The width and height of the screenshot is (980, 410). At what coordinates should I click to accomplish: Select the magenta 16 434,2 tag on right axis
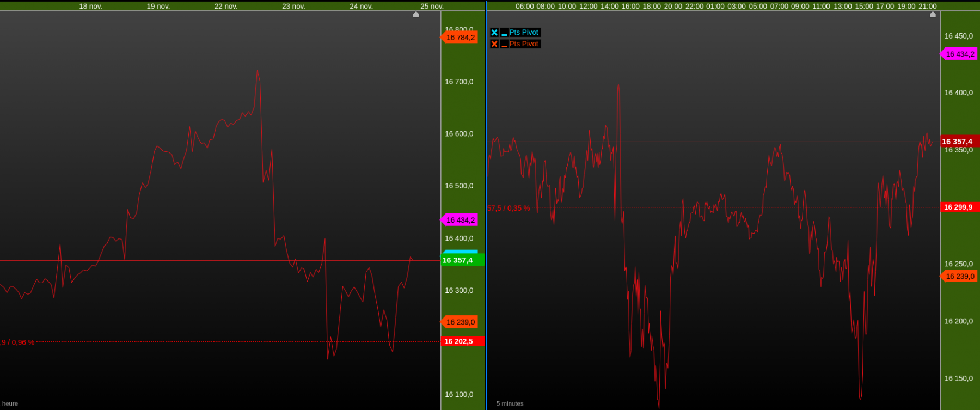point(959,54)
